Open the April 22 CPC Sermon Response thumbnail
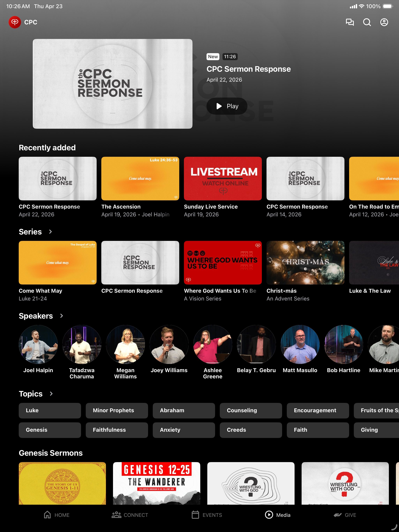This screenshot has width=399, height=532. point(57,178)
